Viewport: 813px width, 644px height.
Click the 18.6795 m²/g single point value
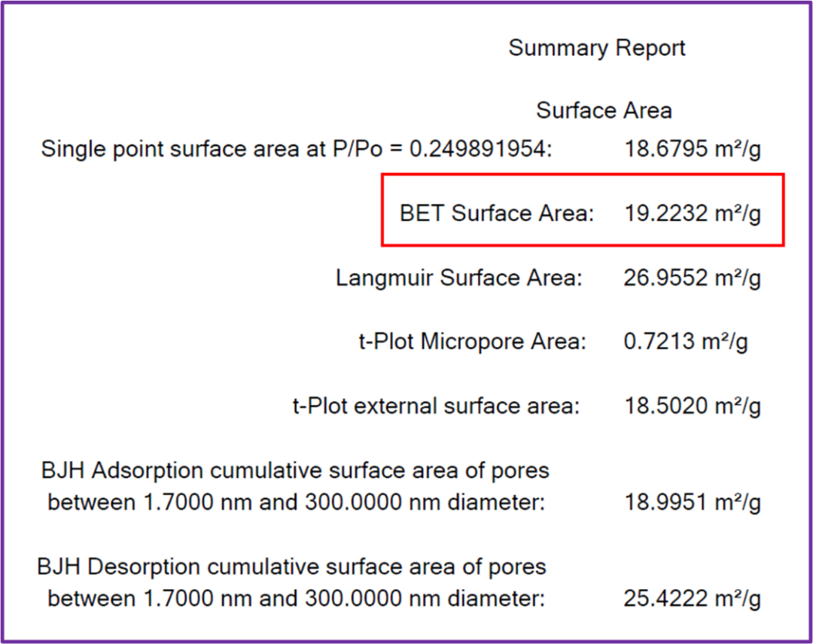[692, 149]
